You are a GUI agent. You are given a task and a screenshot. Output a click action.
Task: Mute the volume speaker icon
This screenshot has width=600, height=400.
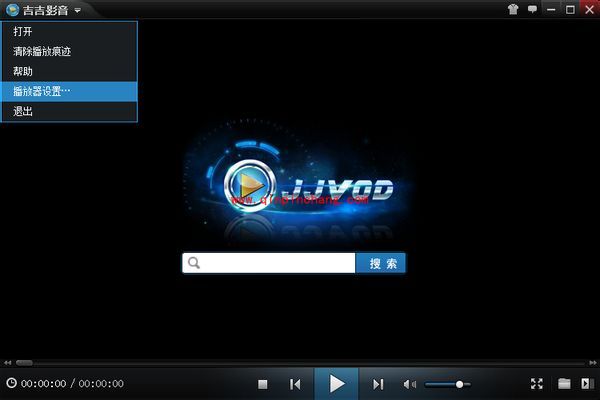[409, 384]
